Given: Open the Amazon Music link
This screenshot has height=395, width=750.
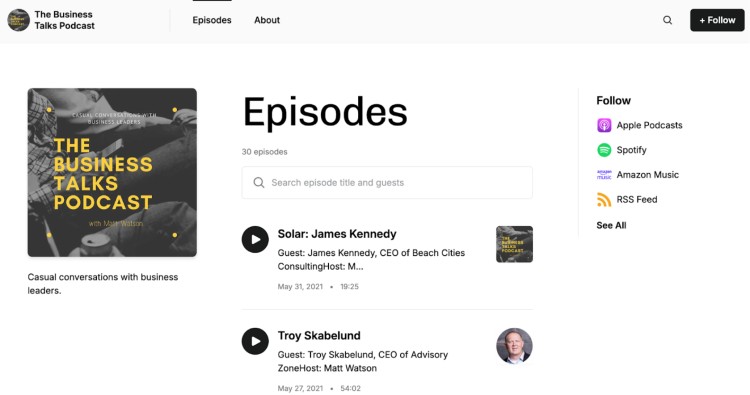Looking at the screenshot, I should point(648,175).
